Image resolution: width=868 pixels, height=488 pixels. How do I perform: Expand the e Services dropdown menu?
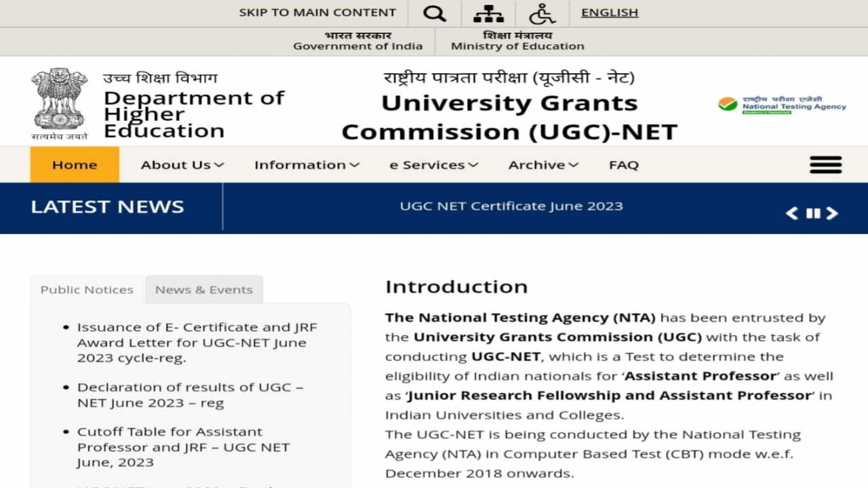pyautogui.click(x=434, y=165)
